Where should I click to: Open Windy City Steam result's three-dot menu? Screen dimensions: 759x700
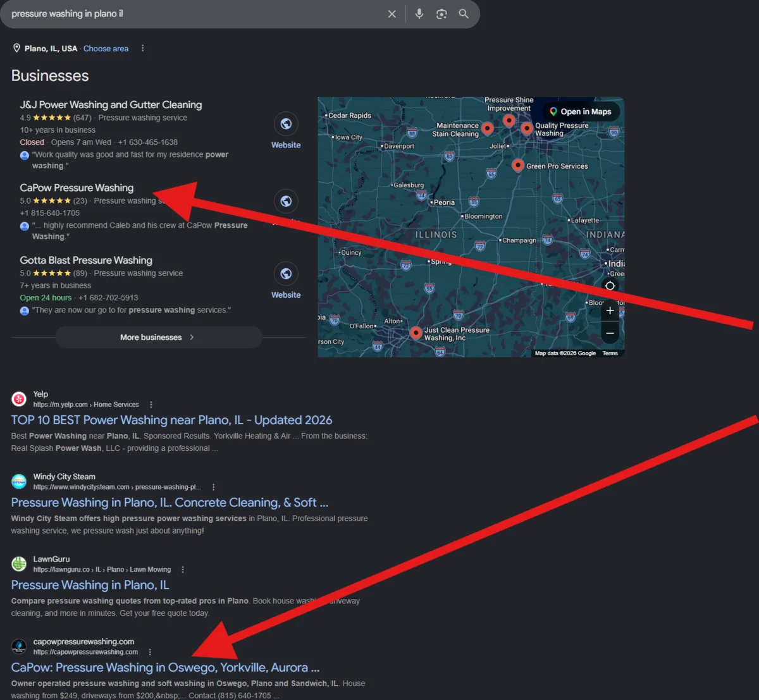click(213, 487)
